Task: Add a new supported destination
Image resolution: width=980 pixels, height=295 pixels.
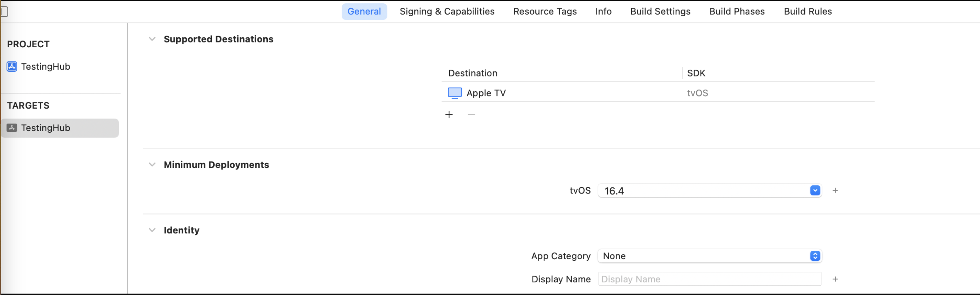Action: coord(449,114)
